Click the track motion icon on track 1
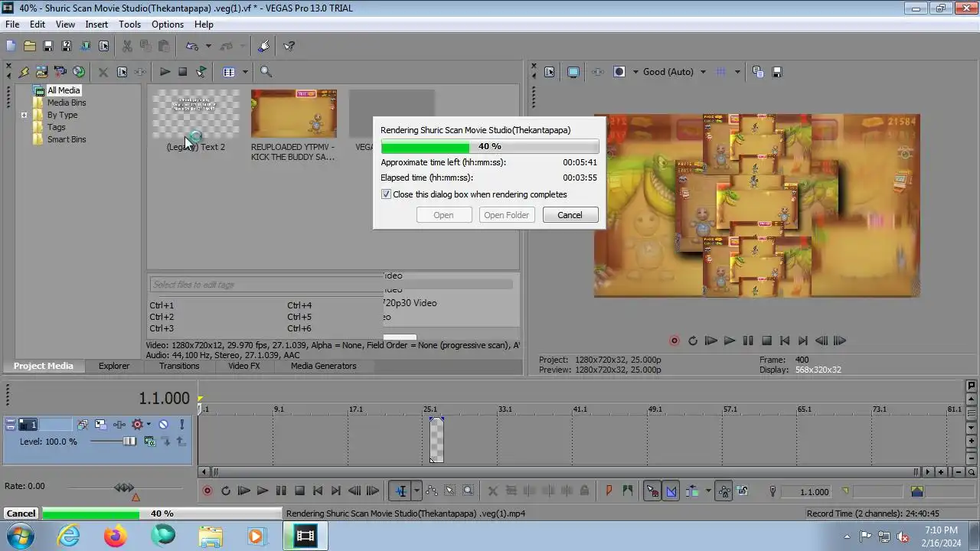This screenshot has width=980, height=551. pos(100,424)
